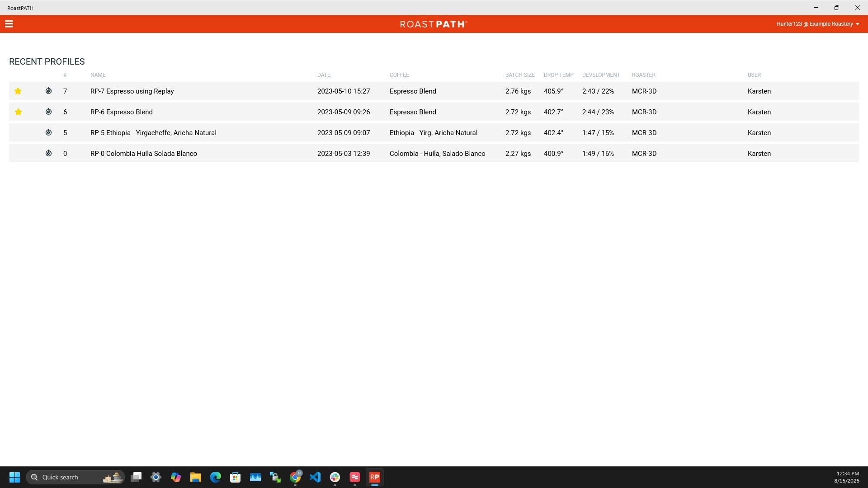The height and width of the screenshot is (488, 868).
Task: Unfavorite RP-7 Espresso using Replay star
Action: [x=18, y=91]
